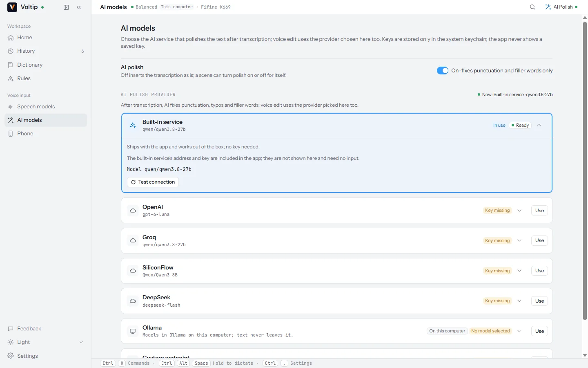588x368 pixels.
Task: Open History page
Action: (46, 51)
